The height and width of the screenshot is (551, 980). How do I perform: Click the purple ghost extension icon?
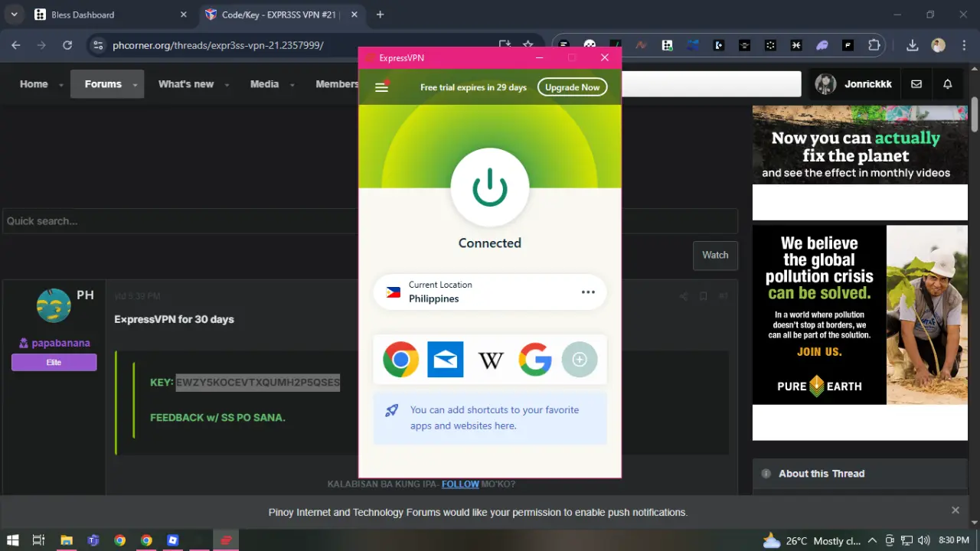[x=822, y=45]
